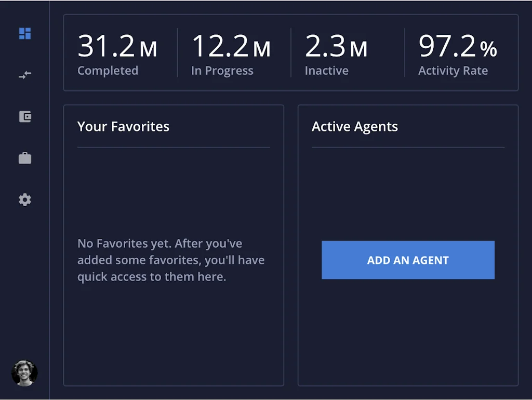Click the user profile avatar photo
The width and height of the screenshot is (532, 400).
tap(24, 373)
